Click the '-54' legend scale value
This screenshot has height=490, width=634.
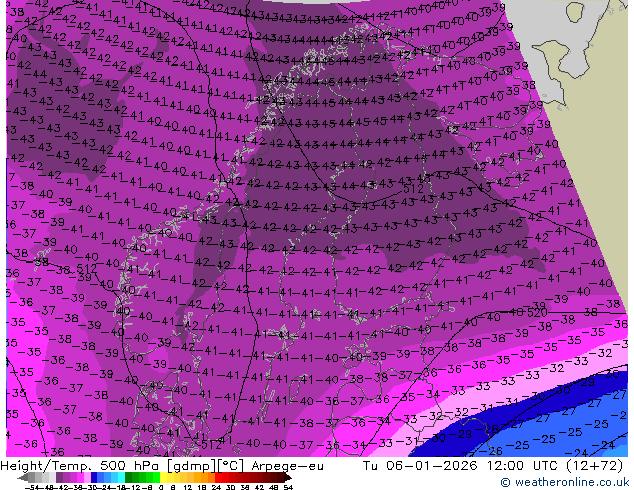[32, 487]
